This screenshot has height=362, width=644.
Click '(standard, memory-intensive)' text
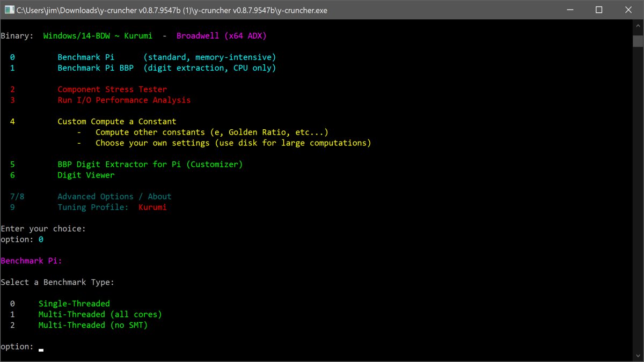210,57
